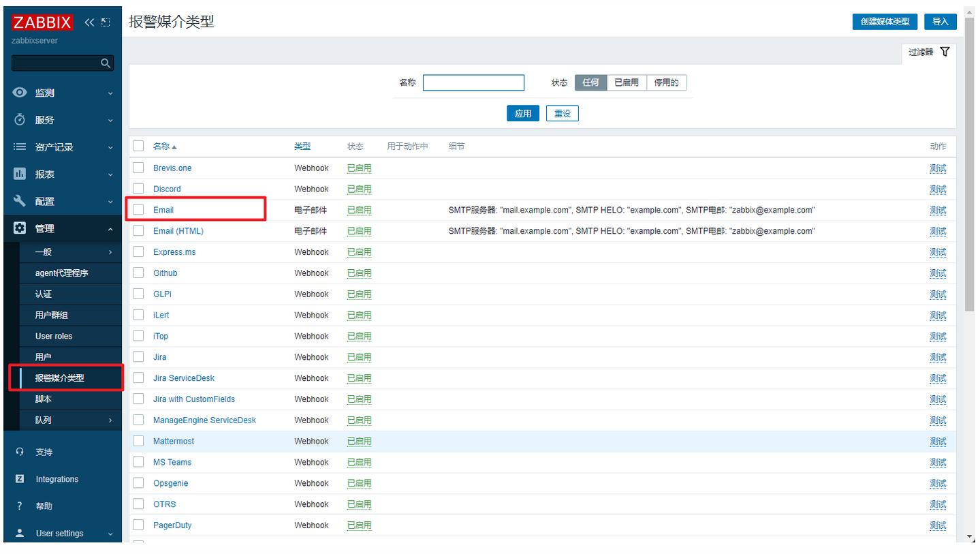
Task: Open the iLert media type
Action: [x=161, y=316]
